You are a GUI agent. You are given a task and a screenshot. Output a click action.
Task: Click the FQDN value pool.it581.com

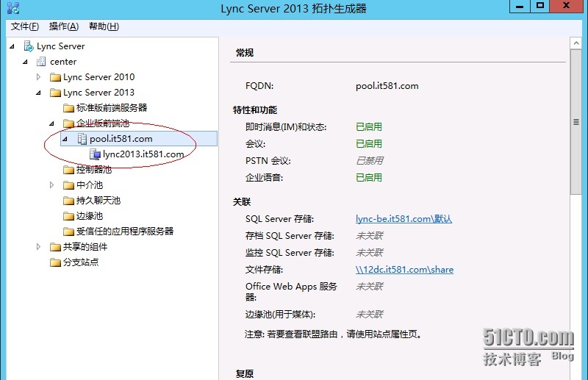click(387, 86)
